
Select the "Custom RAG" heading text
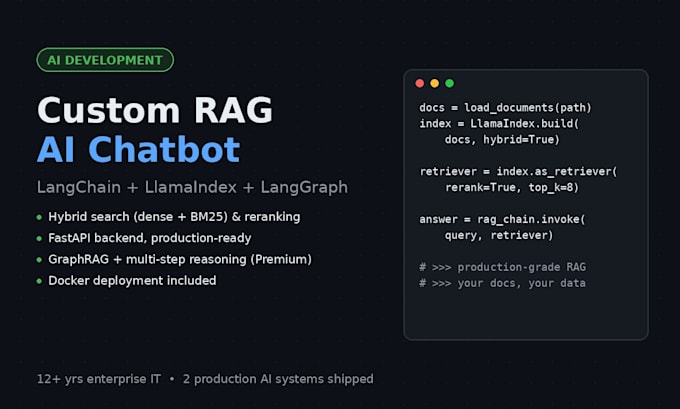pos(155,110)
